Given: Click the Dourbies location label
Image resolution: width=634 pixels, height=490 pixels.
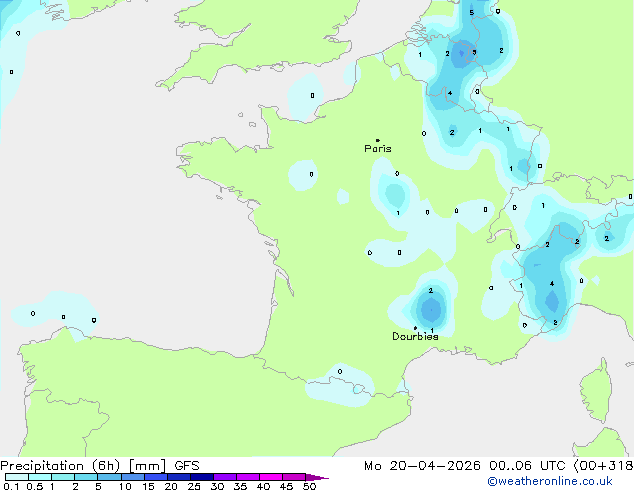Looking at the screenshot, I should 415,336.
